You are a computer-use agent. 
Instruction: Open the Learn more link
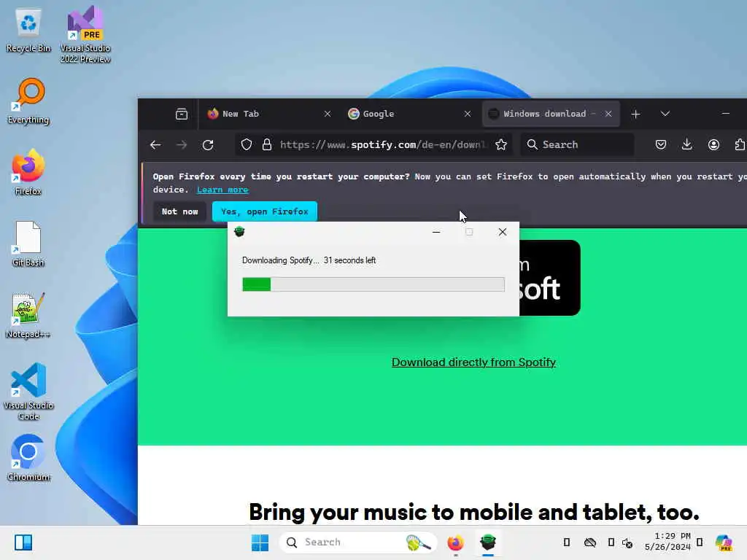[x=222, y=190]
